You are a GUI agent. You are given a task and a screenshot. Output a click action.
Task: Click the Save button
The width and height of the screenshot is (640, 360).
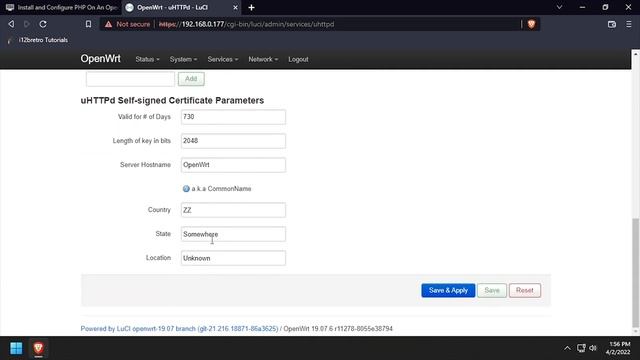point(492,290)
